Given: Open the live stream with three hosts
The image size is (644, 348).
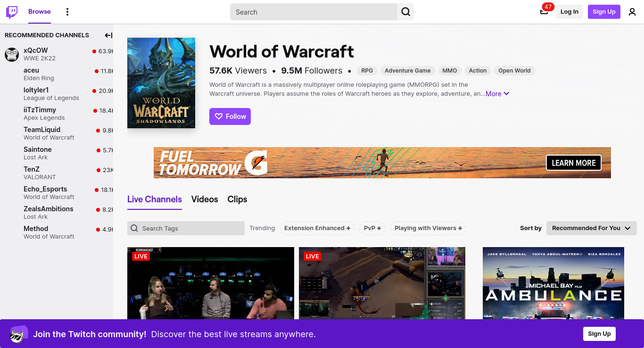Looking at the screenshot, I should (211, 283).
